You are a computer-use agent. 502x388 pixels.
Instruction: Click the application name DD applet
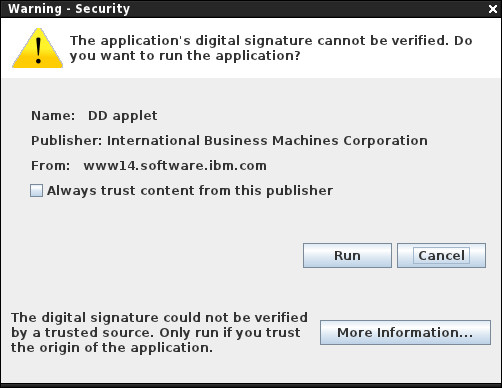coord(122,116)
